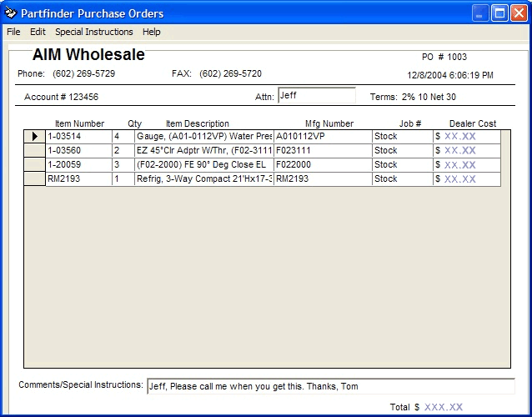This screenshot has width=532, height=417.
Task: Click the Stock job cell for 1-03560
Action: tap(403, 151)
